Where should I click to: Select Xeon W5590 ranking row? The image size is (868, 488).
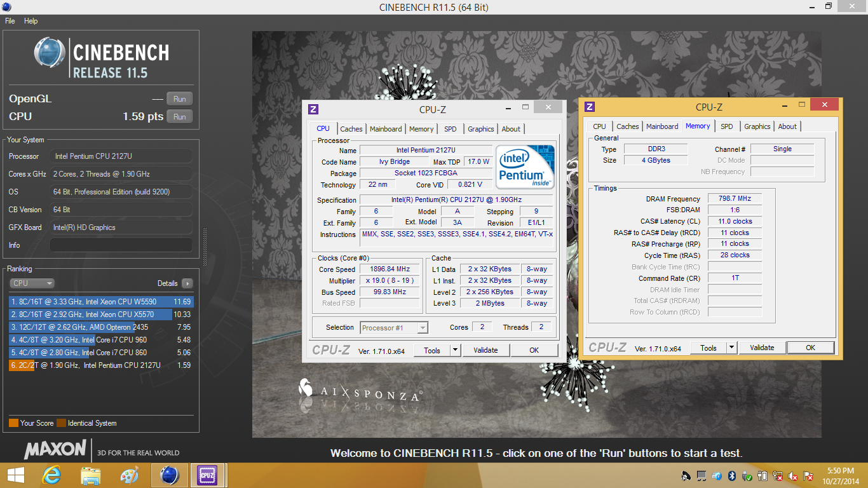click(x=101, y=302)
